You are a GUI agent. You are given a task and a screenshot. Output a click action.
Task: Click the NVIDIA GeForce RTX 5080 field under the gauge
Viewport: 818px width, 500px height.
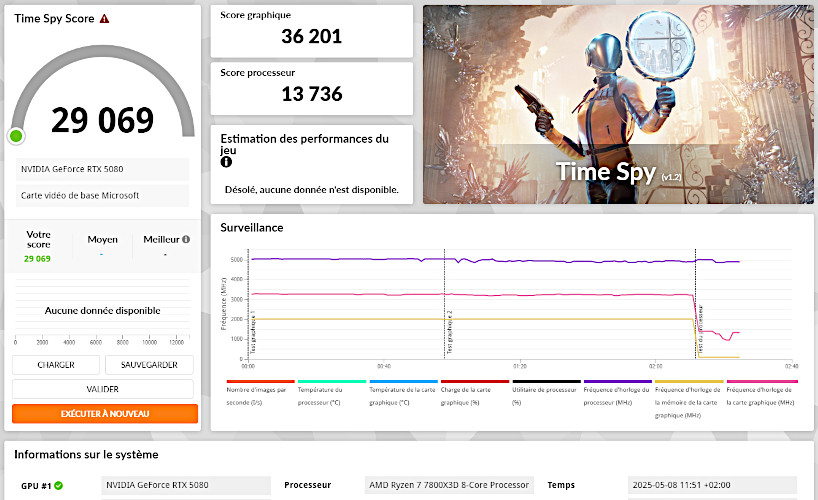[x=102, y=169]
